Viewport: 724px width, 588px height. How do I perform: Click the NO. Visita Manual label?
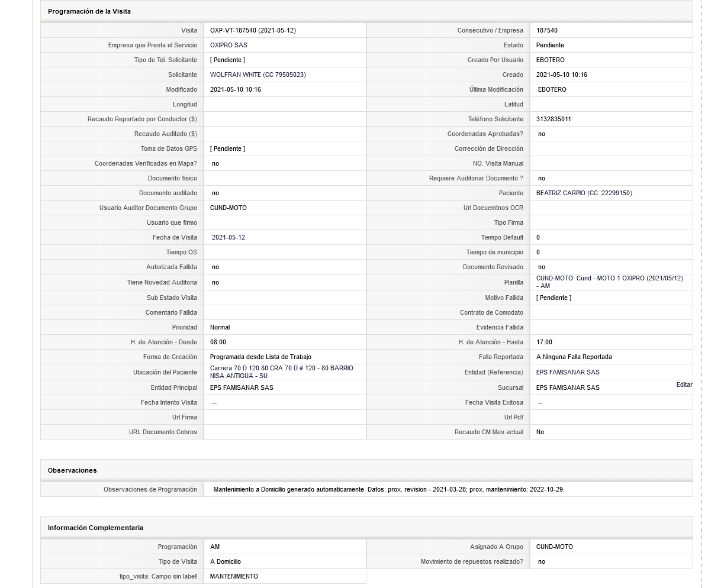click(498, 163)
